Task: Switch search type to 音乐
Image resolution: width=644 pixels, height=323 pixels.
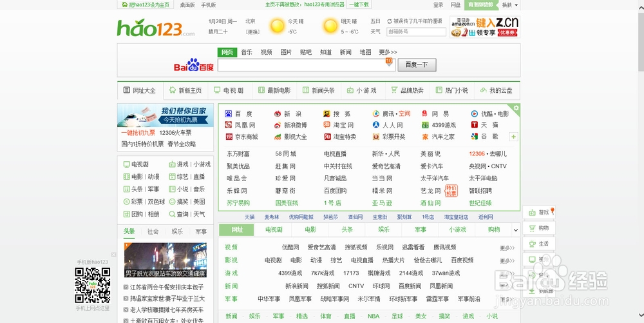Action: coord(247,52)
